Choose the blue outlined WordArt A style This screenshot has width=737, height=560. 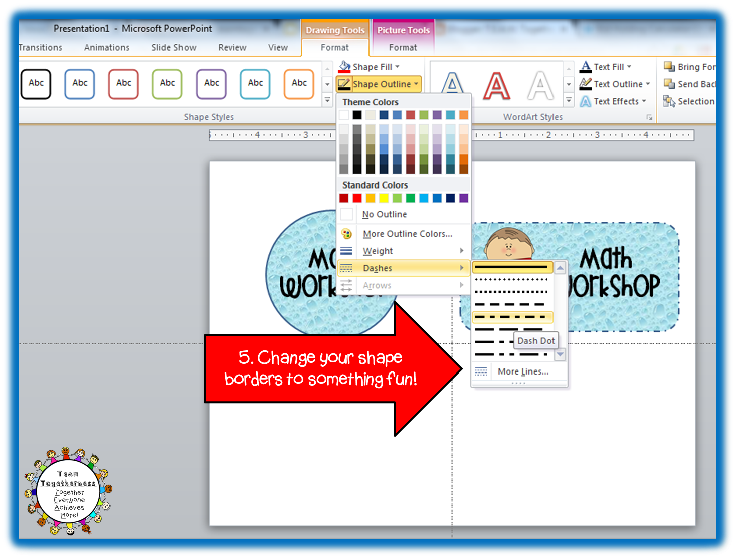(x=452, y=84)
